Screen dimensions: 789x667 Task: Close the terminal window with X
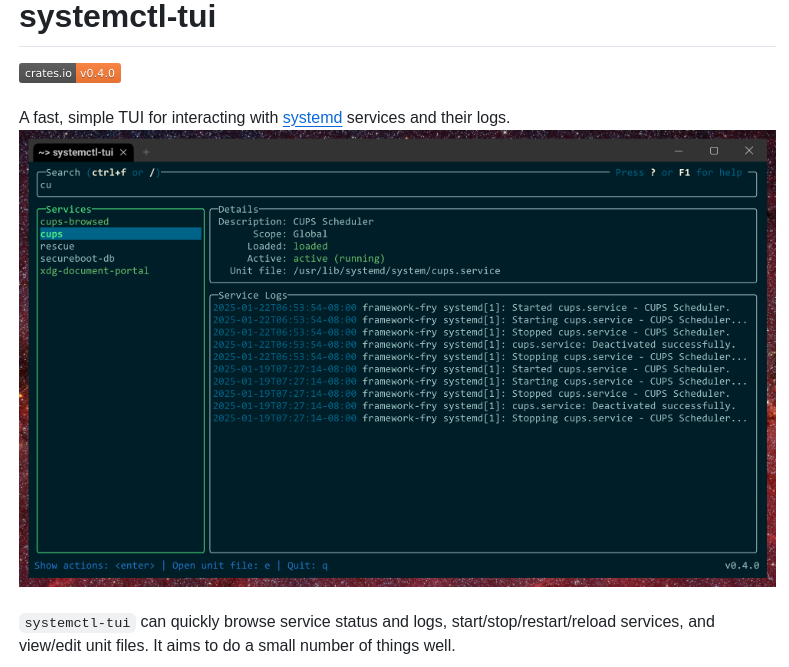(x=749, y=150)
